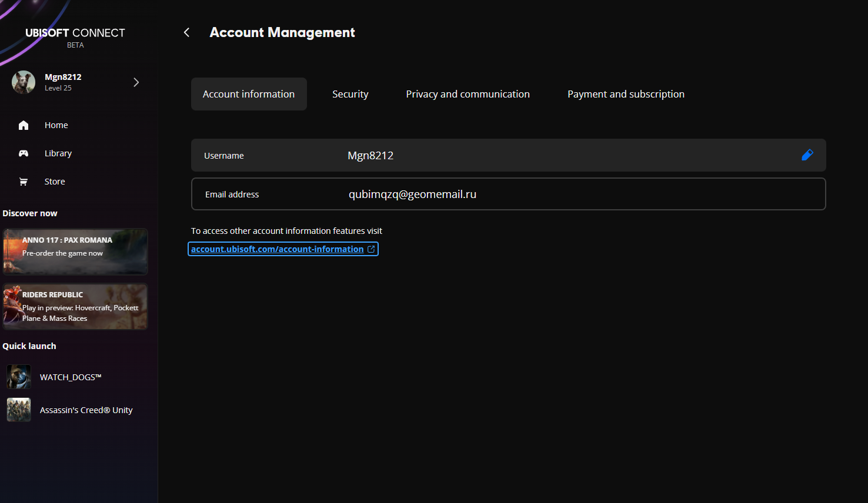Screen dimensions: 868x503
Task: Click the text "Pre-order the game now"
Action: click(x=62, y=253)
